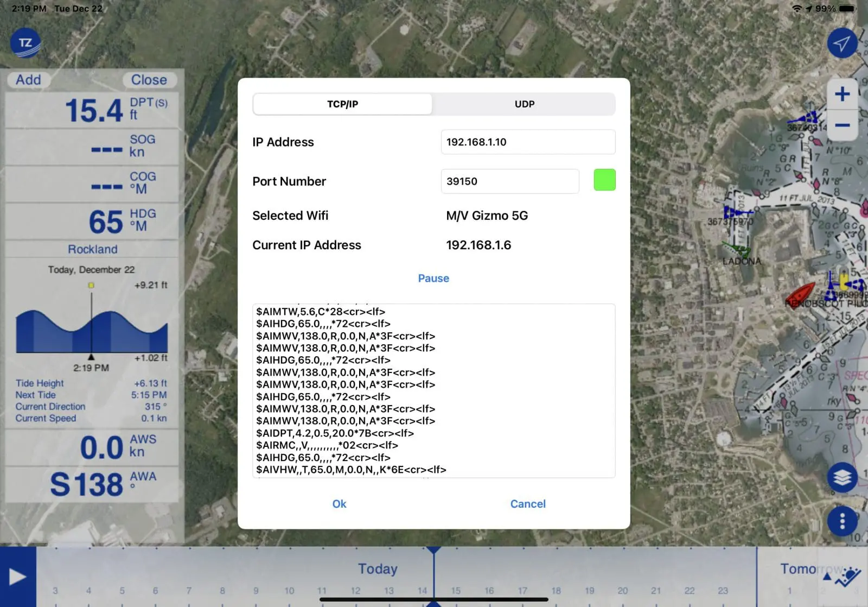
Task: Click the Tide Height value +6.13 ft
Action: pyautogui.click(x=150, y=383)
